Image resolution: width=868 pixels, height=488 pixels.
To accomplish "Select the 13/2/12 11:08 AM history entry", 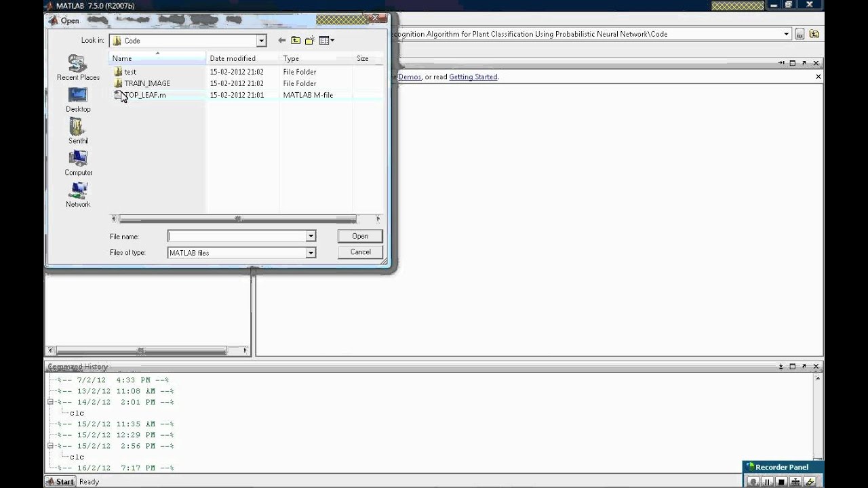I will click(115, 391).
